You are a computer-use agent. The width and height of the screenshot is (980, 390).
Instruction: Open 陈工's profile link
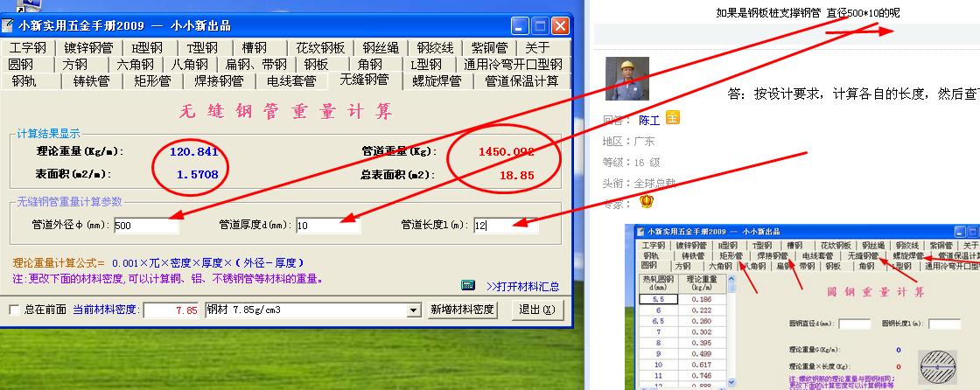coord(649,120)
